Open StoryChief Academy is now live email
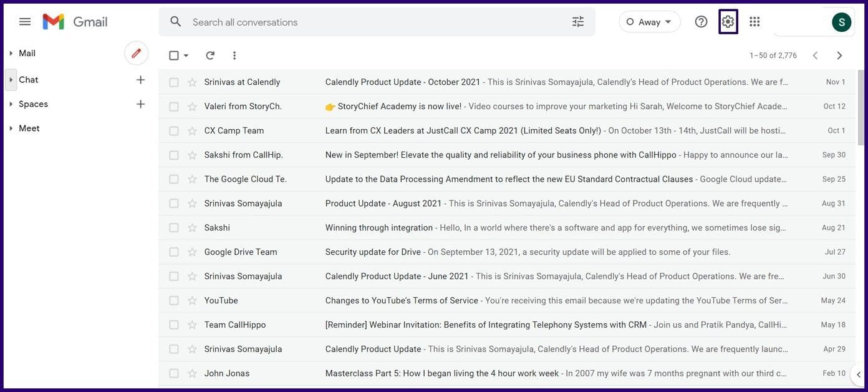 (507, 107)
